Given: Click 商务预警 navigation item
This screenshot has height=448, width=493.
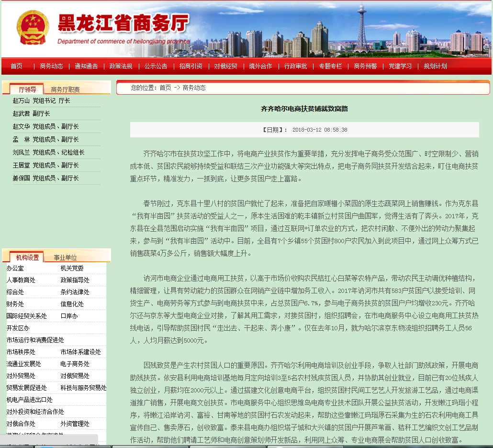Looking at the screenshot, I should 365,67.
